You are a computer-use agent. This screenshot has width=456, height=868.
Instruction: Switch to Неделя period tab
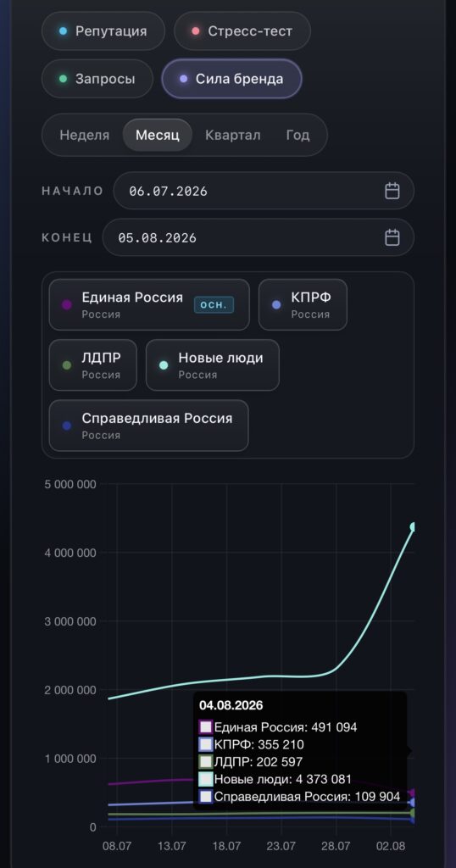click(85, 135)
